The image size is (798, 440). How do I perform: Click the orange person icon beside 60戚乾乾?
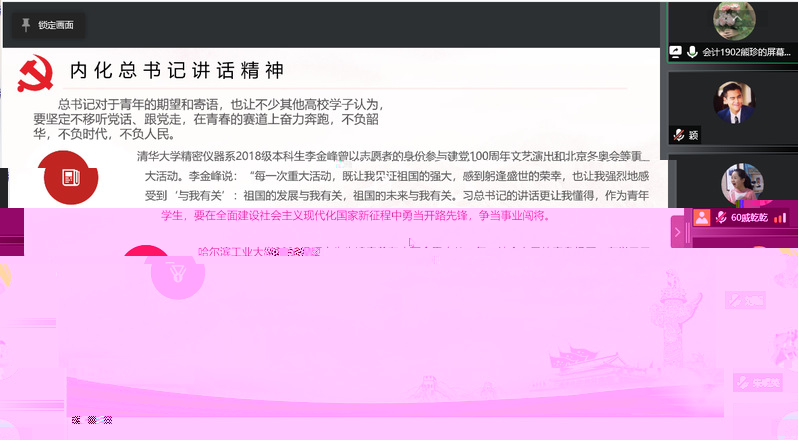coord(701,218)
